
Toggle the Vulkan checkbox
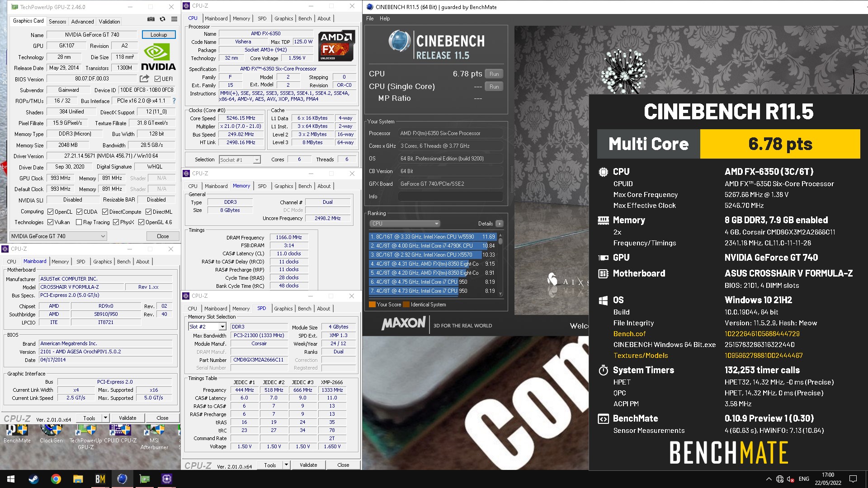(50, 222)
